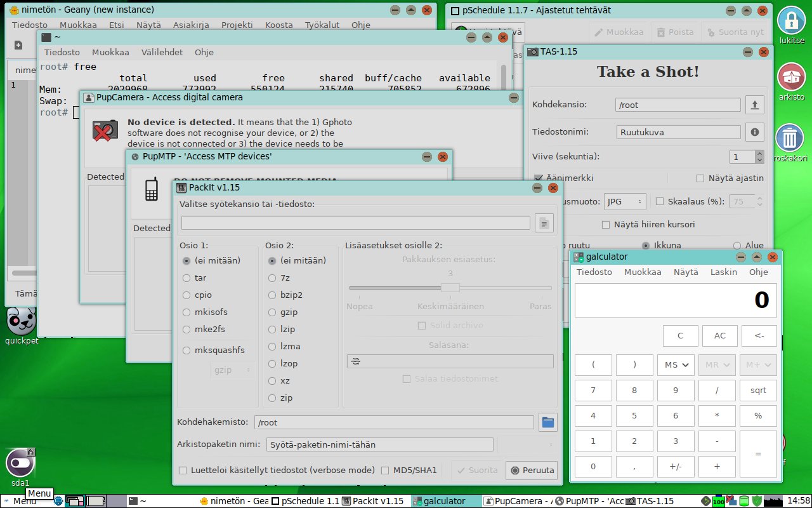Click AC button in galculator
This screenshot has height=508, width=812.
(x=720, y=336)
